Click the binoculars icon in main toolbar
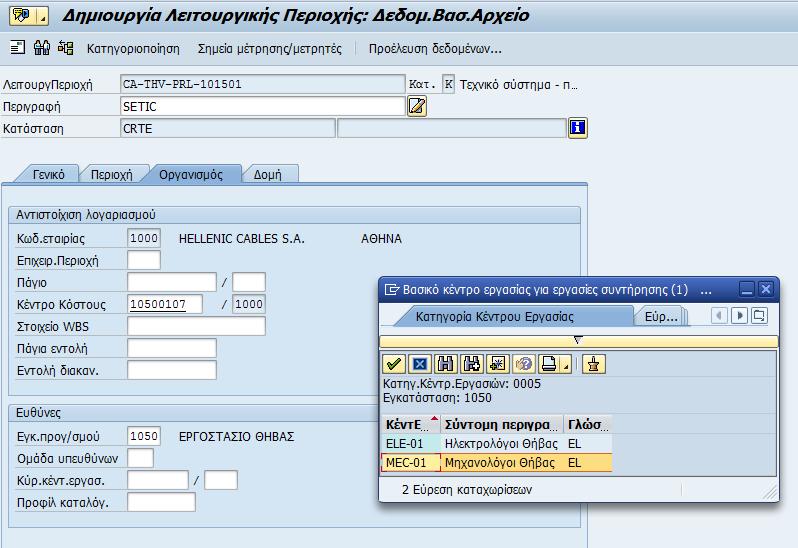The width and height of the screenshot is (798, 548). (42, 48)
